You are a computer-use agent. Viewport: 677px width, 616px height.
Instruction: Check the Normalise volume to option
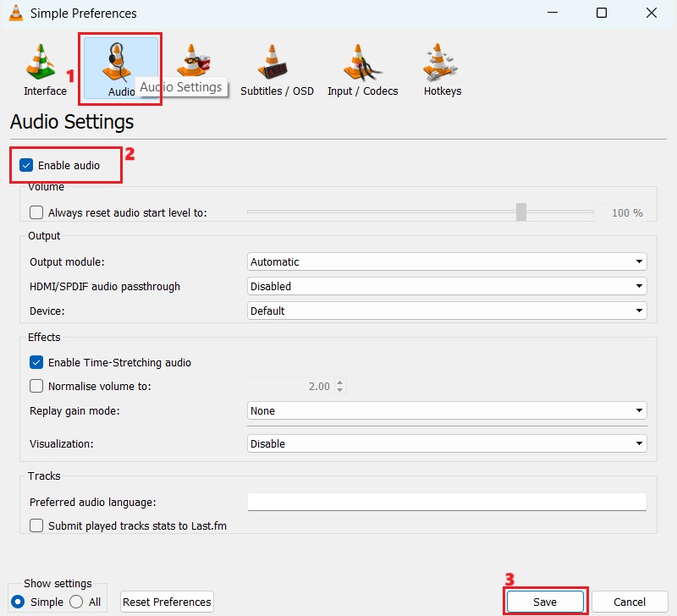(x=36, y=386)
